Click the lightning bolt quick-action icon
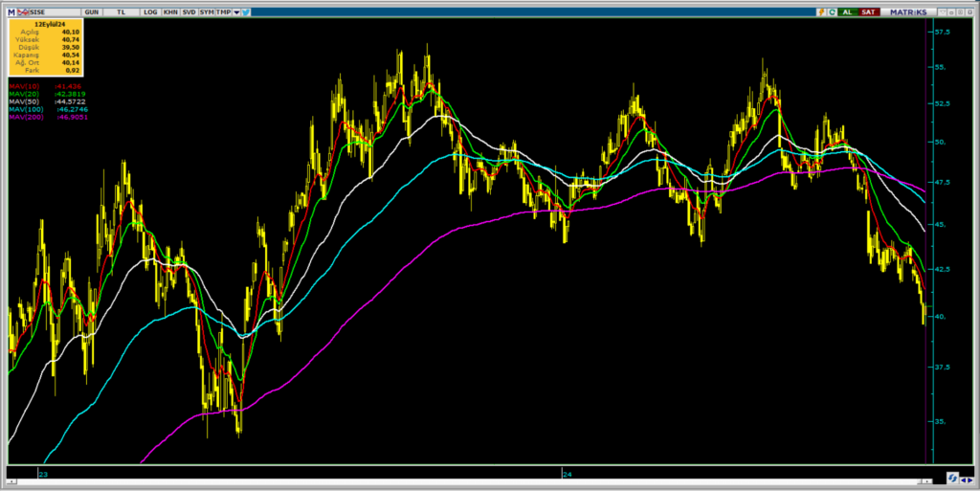 coord(821,11)
